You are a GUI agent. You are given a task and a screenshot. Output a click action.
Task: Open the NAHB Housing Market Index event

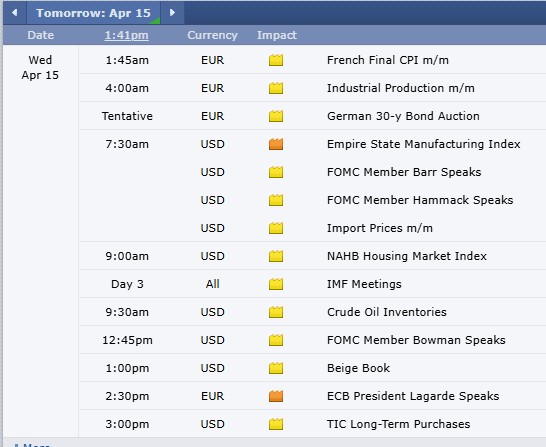coord(406,256)
